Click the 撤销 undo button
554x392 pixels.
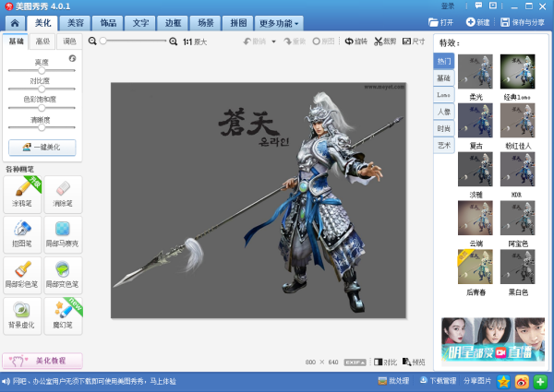point(255,42)
